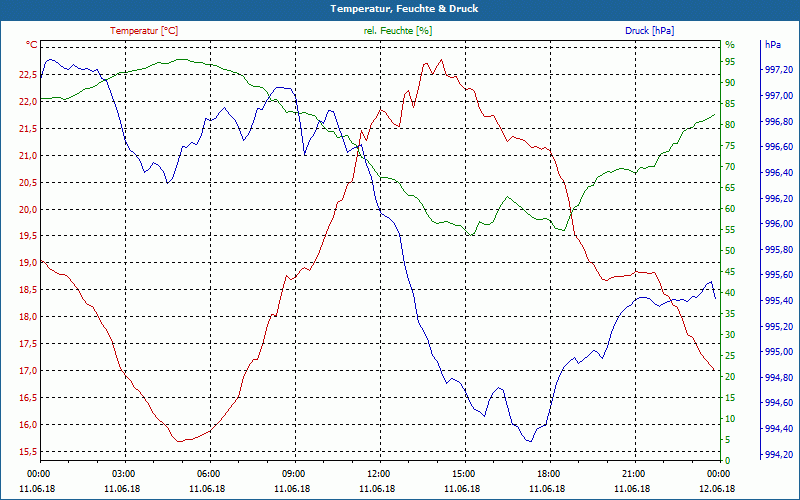Click pressure axis value '995,00'
800x500 pixels.
[780, 352]
